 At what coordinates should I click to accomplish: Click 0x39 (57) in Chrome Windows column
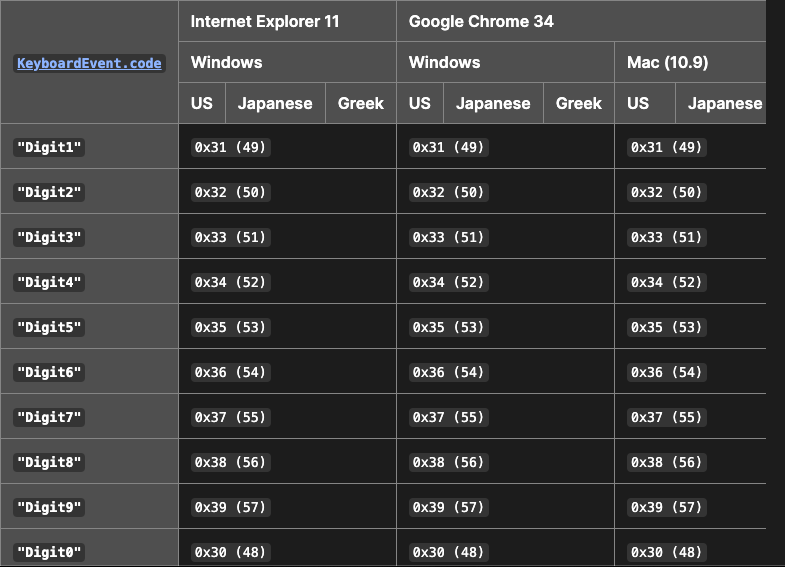449,508
